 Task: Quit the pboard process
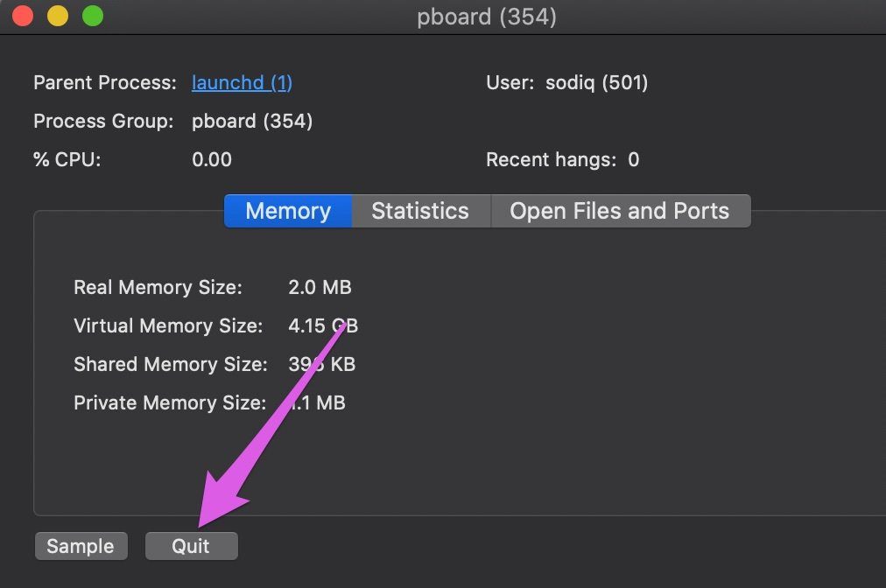[x=191, y=545]
